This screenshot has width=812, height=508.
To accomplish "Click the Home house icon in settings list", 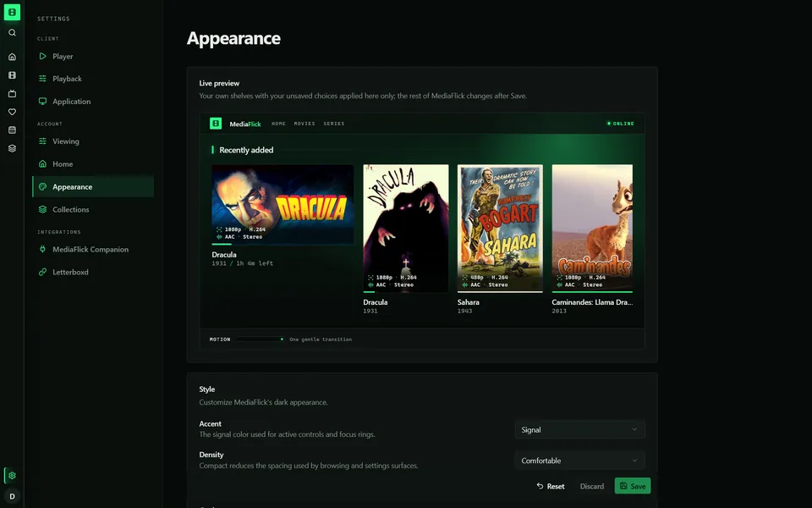I will (x=42, y=163).
